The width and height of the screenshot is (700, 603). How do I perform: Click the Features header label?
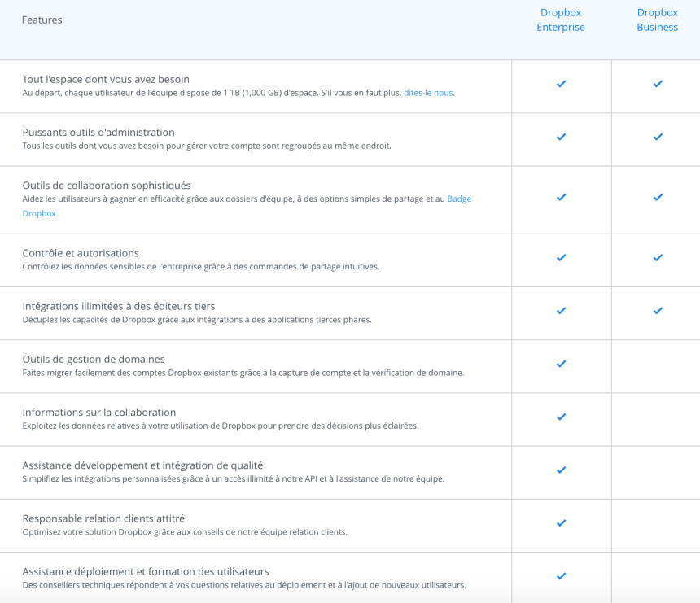click(42, 20)
